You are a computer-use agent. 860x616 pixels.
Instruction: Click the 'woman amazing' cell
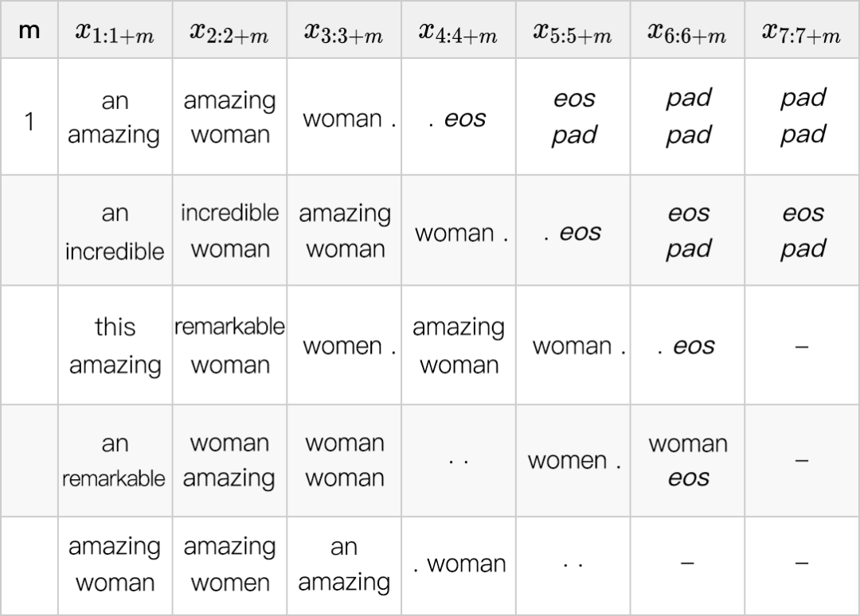pyautogui.click(x=229, y=461)
